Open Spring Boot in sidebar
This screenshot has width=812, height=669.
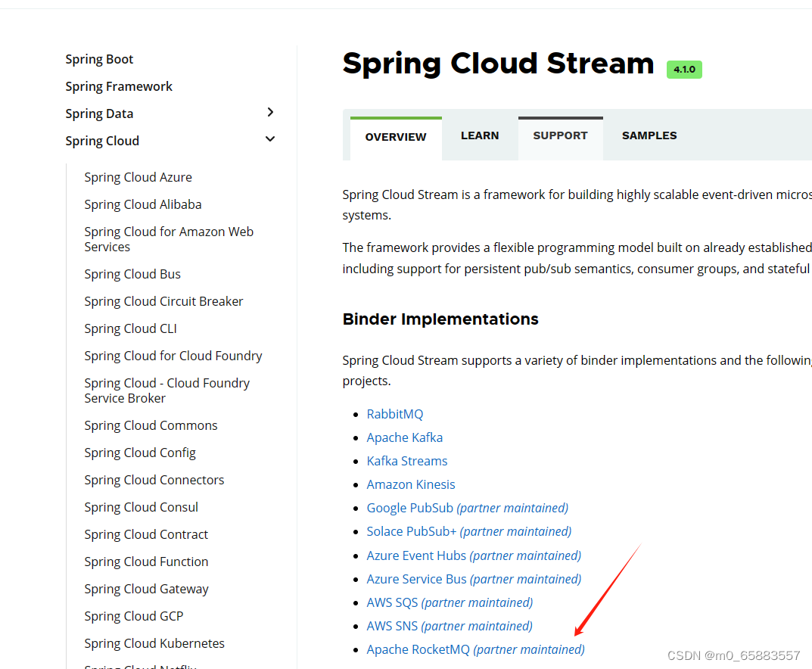(x=99, y=60)
